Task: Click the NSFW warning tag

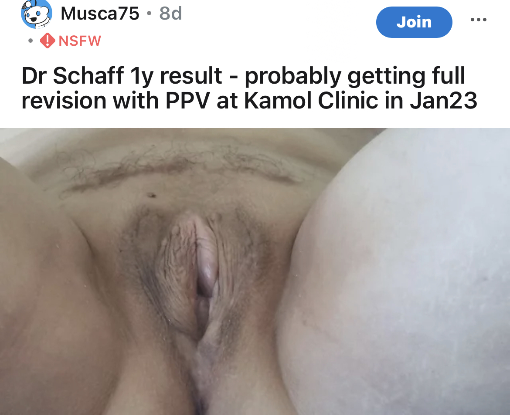Action: pos(71,41)
